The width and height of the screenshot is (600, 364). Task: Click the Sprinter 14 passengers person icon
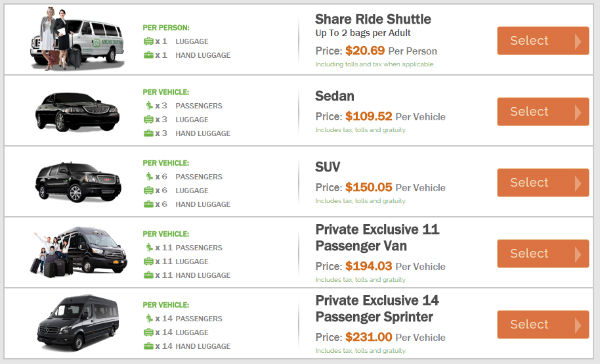tap(149, 318)
